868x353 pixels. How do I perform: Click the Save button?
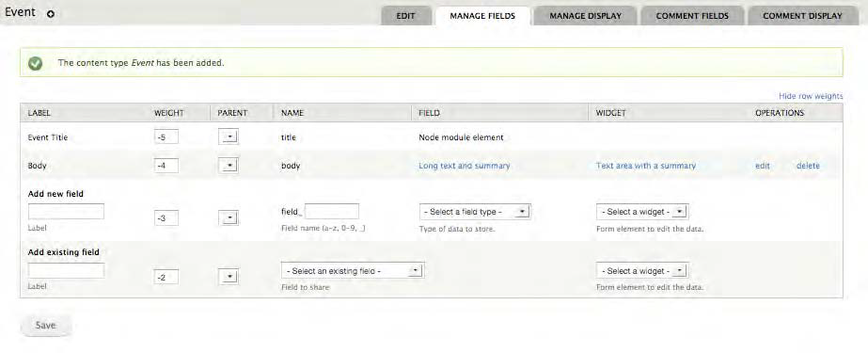[x=45, y=326]
